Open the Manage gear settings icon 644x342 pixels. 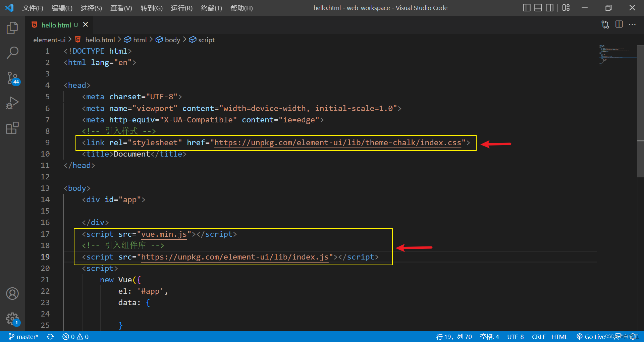(x=13, y=319)
